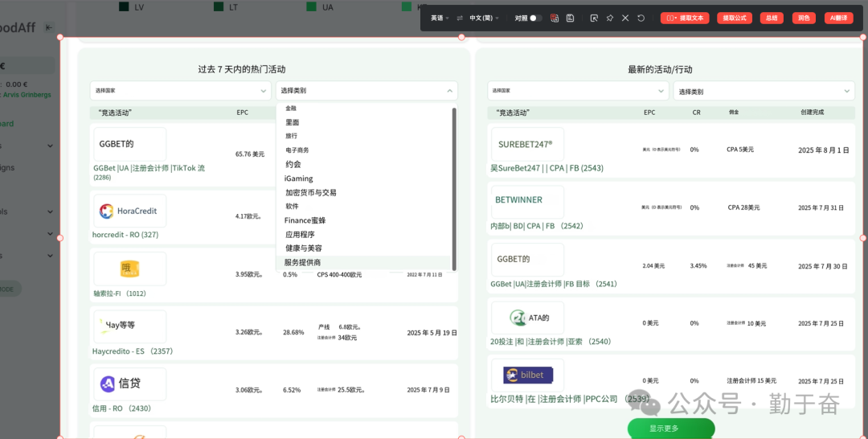Click the CPA 28美元 commission value
The height and width of the screenshot is (439, 868).
pos(743,207)
